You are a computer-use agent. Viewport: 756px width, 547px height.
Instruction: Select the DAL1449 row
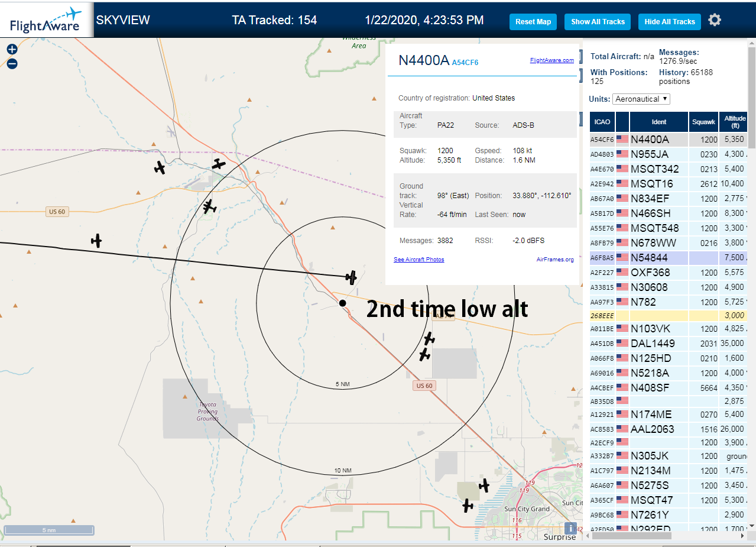669,344
